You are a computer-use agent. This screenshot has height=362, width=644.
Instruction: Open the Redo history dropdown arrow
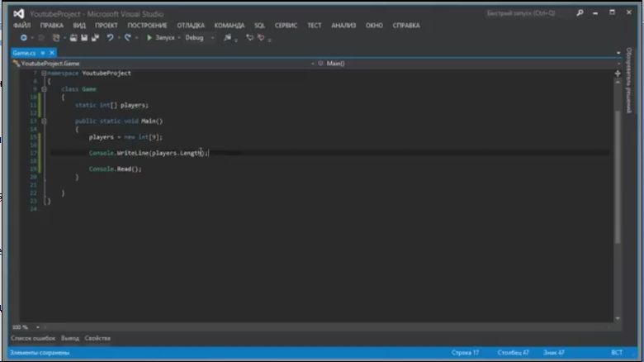[136, 38]
